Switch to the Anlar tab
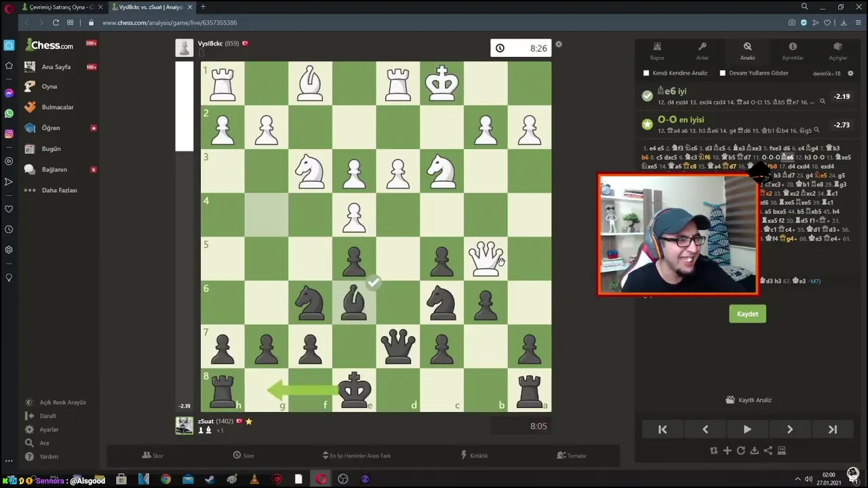868x488 pixels. [x=703, y=51]
